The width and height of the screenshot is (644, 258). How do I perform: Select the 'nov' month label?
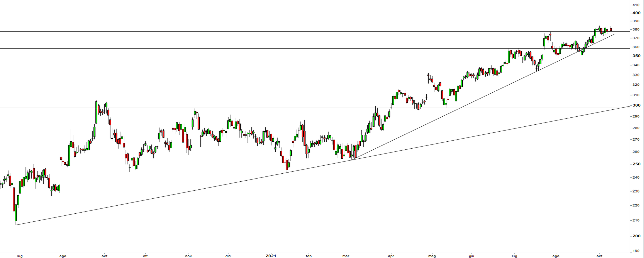[x=189, y=256]
